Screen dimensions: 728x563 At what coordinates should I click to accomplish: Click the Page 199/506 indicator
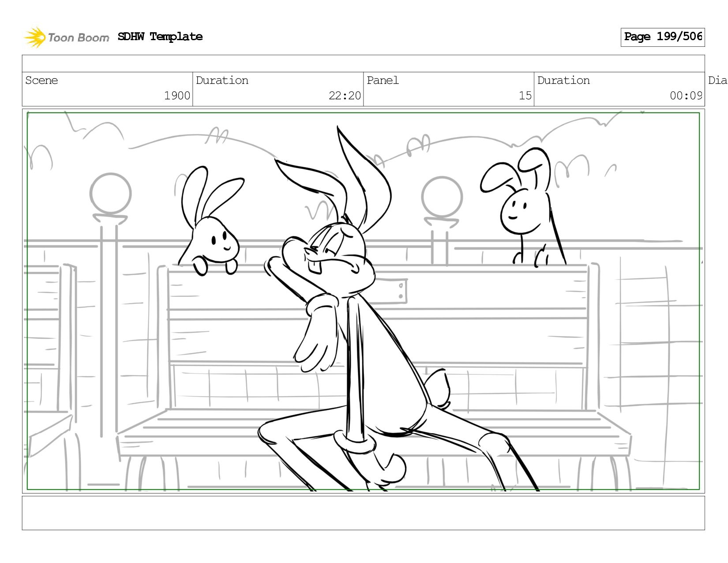[x=663, y=37]
